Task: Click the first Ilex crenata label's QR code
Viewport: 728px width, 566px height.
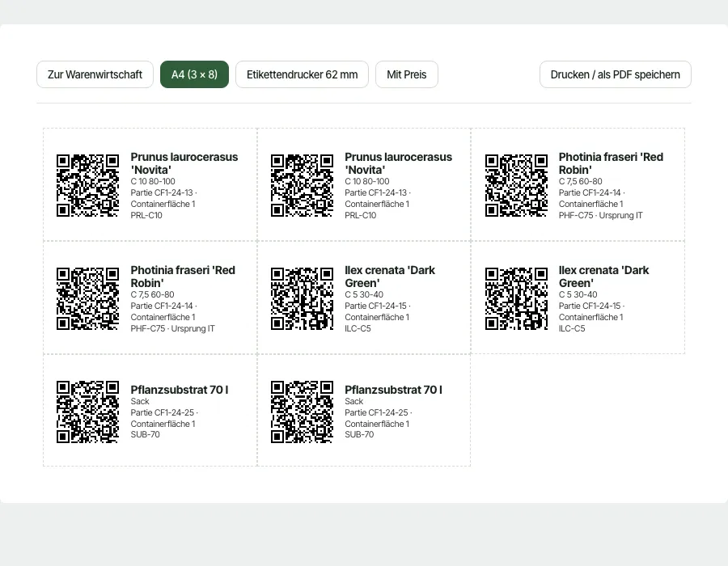Action: coord(302,299)
